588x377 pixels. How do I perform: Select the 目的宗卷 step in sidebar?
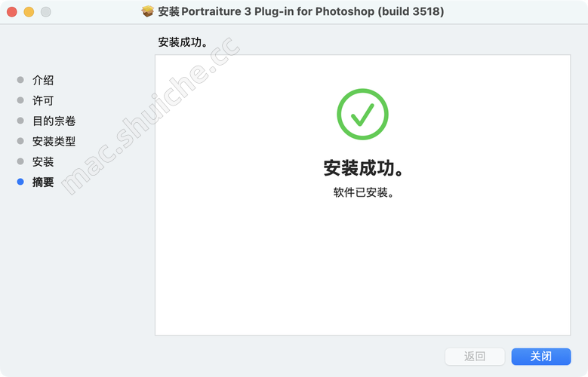pyautogui.click(x=54, y=121)
